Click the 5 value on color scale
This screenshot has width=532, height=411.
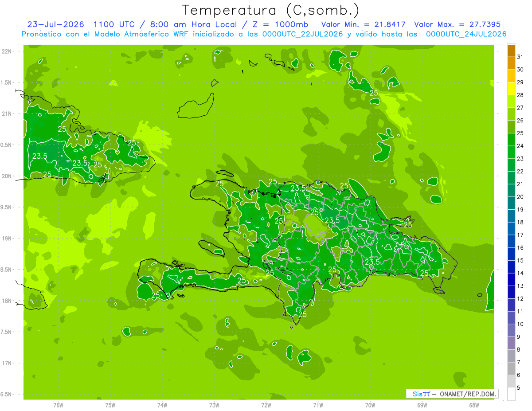tap(519, 388)
